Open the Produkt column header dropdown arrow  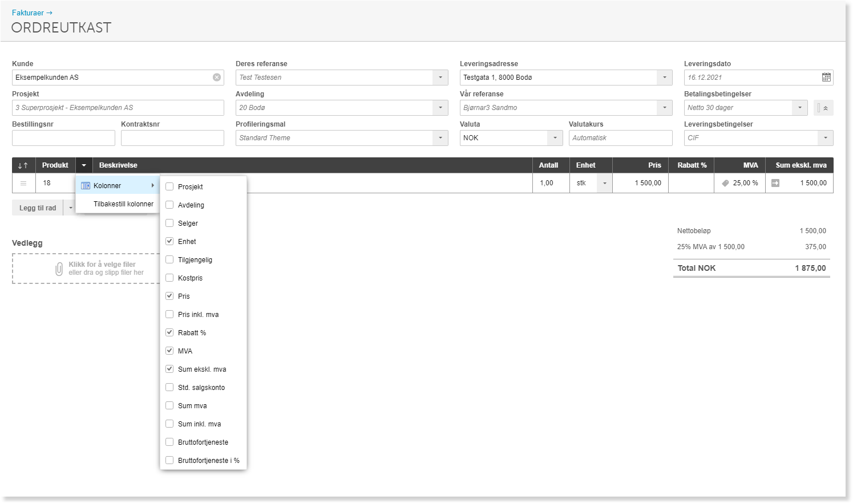point(84,165)
